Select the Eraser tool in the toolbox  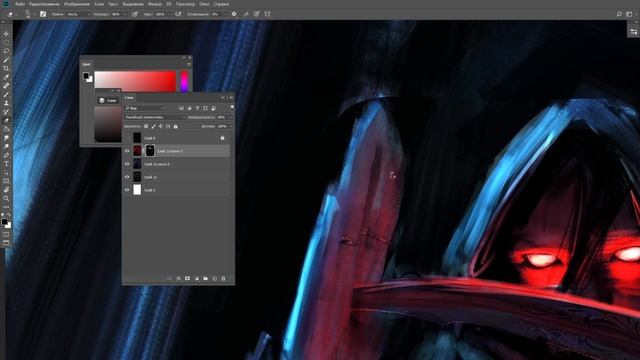point(6,120)
